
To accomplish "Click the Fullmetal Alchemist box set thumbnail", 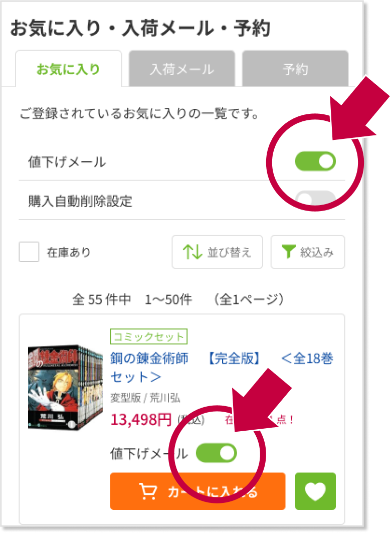I will point(65,387).
